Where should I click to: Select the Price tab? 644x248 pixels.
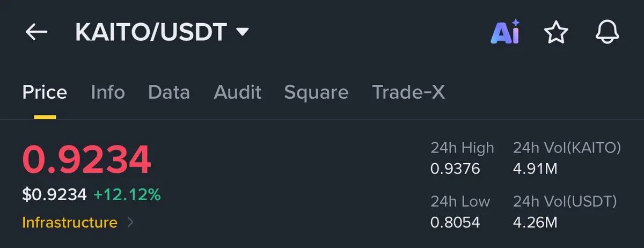pyautogui.click(x=45, y=92)
